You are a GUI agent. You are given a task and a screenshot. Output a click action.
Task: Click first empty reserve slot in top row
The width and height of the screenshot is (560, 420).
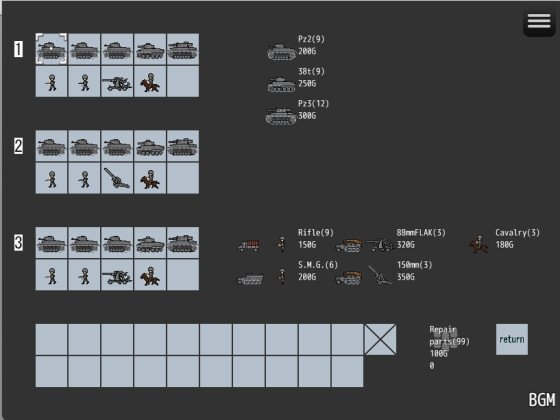[51, 340]
